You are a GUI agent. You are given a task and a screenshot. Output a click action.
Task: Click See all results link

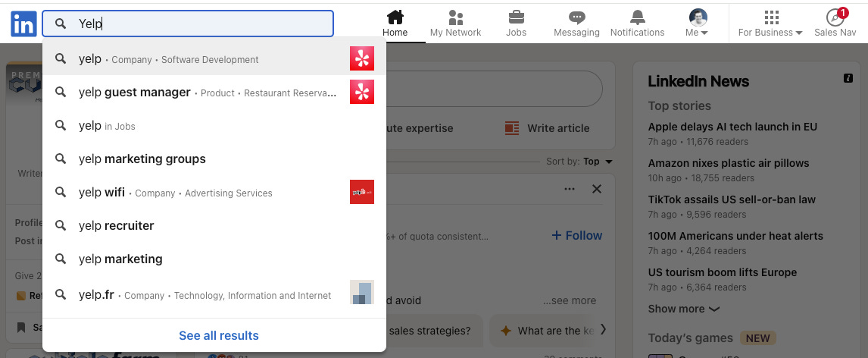[219, 335]
